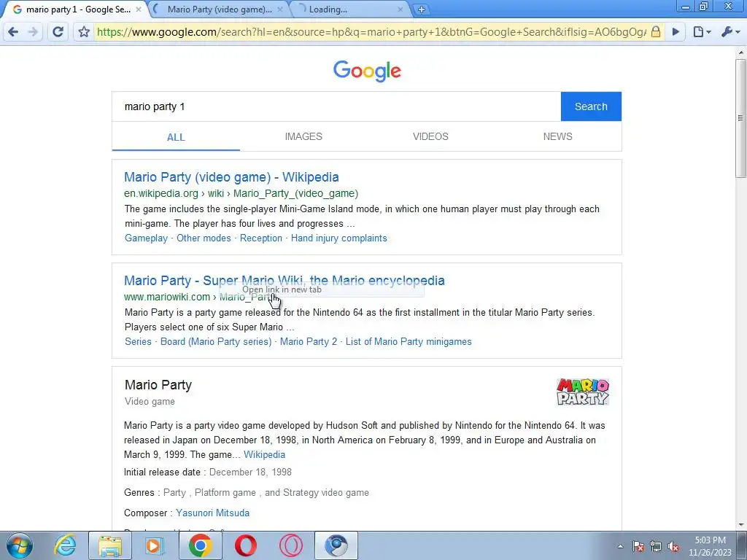Open List of Mario Party minigames link
The width and height of the screenshot is (747, 560).
[409, 341]
